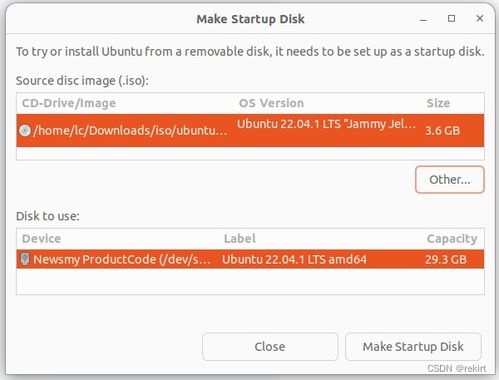Click the Label column header
The height and width of the screenshot is (380, 499).
pos(240,239)
